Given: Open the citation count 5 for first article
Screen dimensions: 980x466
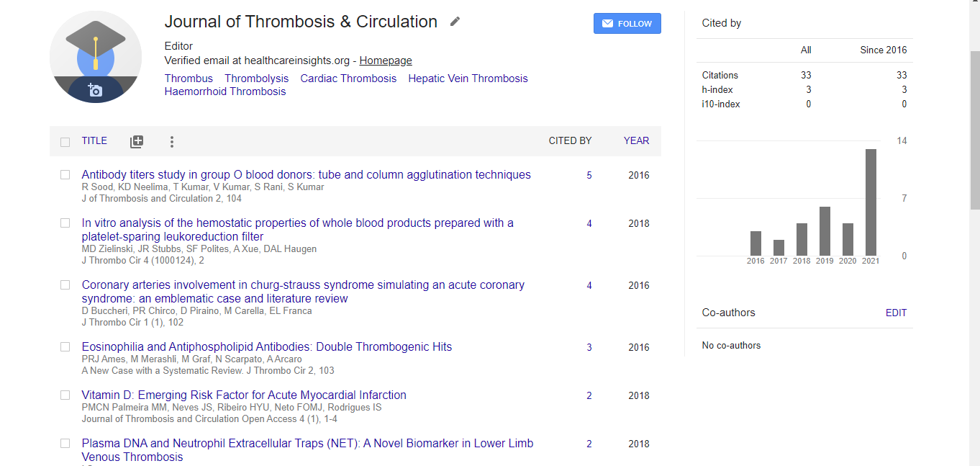Looking at the screenshot, I should click(589, 175).
